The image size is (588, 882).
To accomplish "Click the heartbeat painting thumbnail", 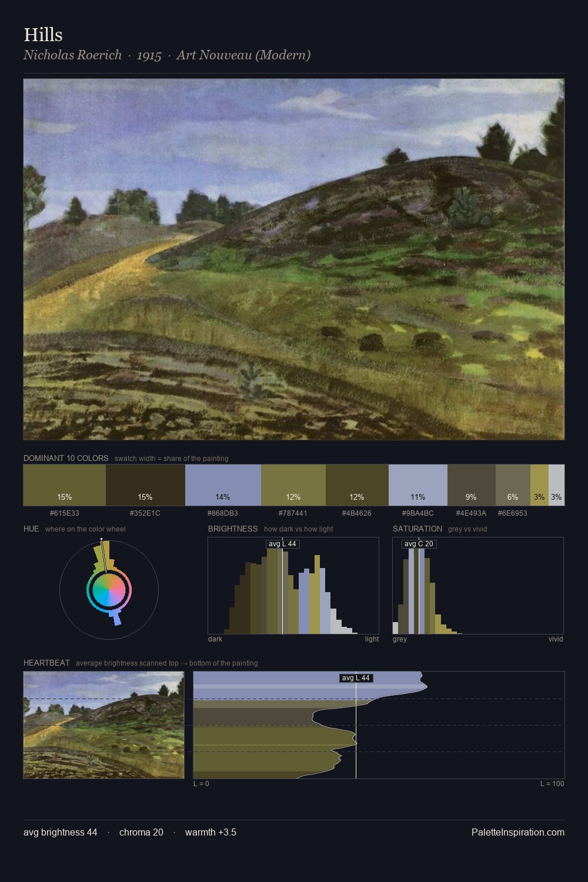I will [103, 725].
